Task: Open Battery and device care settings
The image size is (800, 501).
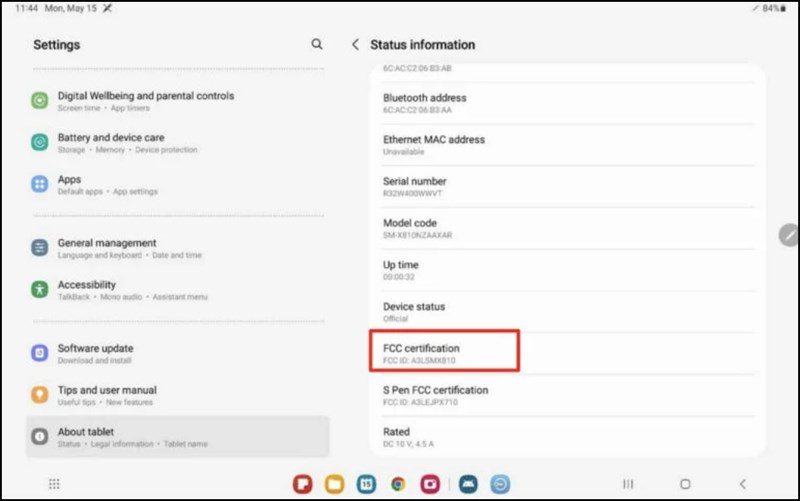Action: point(178,142)
